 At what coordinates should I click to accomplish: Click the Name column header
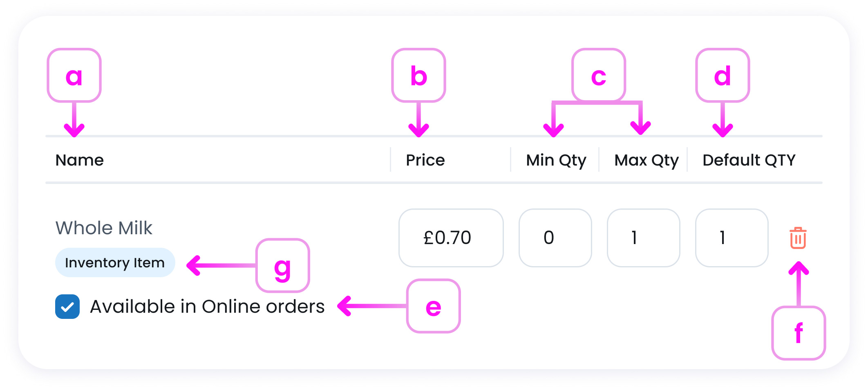[80, 160]
